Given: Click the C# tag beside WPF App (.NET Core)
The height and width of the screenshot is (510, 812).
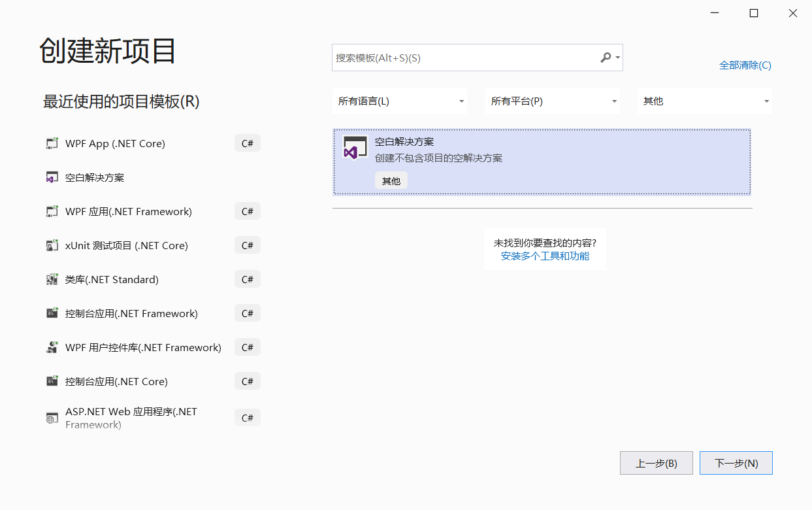Looking at the screenshot, I should (248, 143).
